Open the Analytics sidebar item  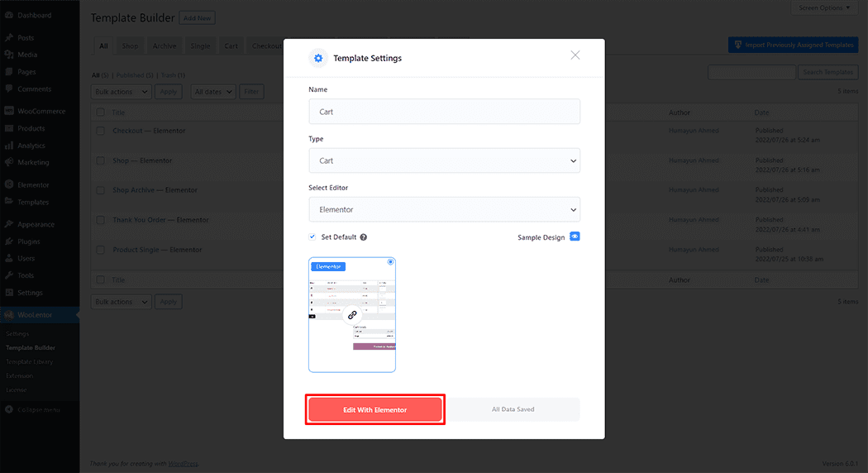point(31,146)
